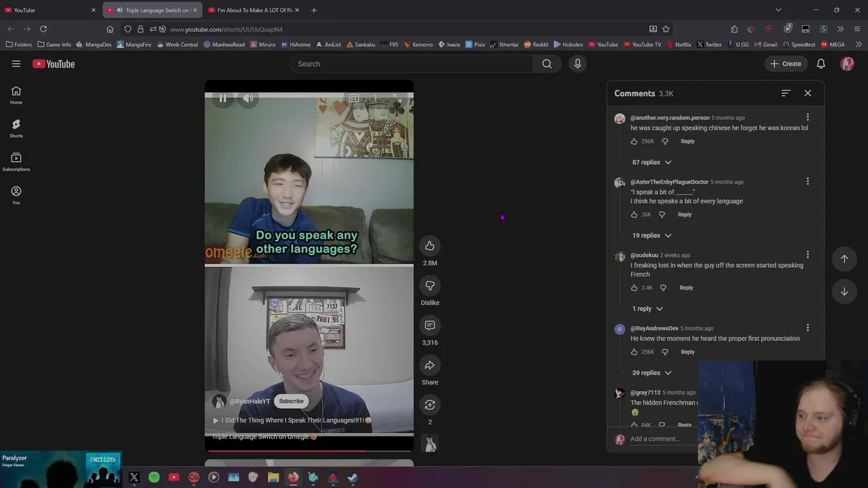Open the @RyanHaleYT channel link
This screenshot has width=868, height=488.
click(250, 401)
